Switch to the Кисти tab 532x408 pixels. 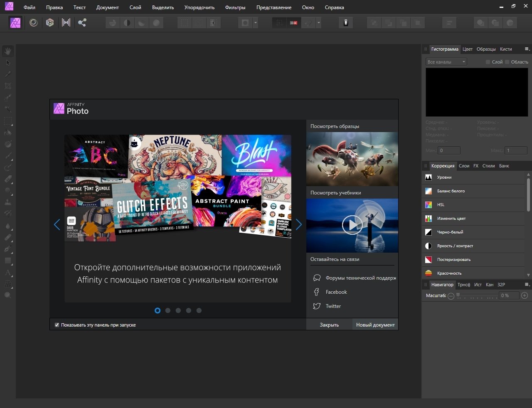click(506, 49)
